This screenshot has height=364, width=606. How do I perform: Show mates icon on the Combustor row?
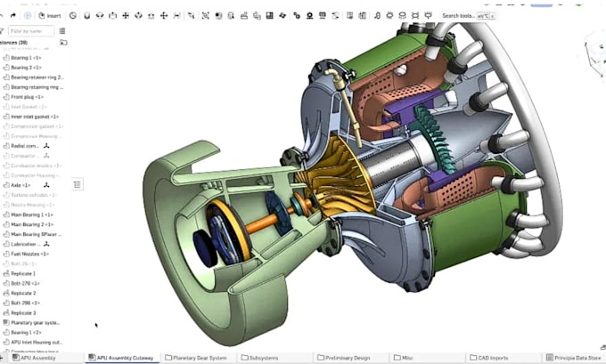[x=46, y=156]
